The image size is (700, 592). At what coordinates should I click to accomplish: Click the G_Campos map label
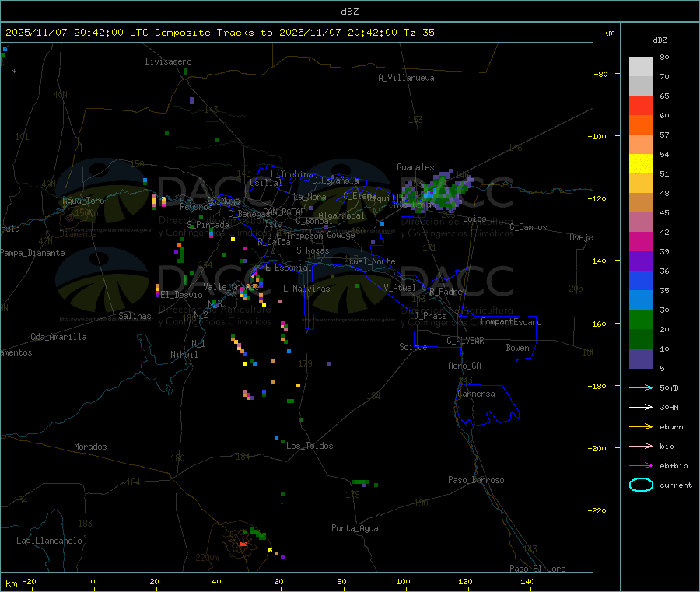pyautogui.click(x=528, y=227)
